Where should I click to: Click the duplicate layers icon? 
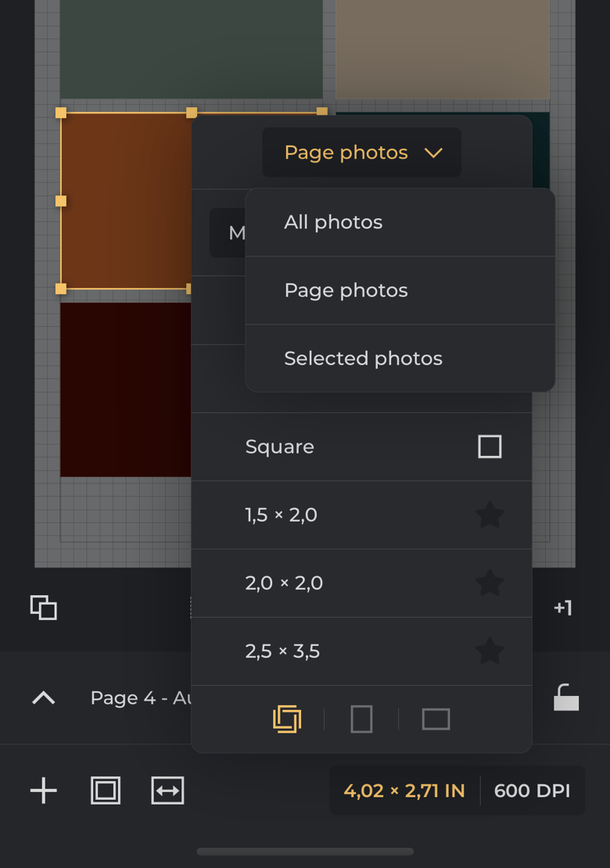click(44, 608)
